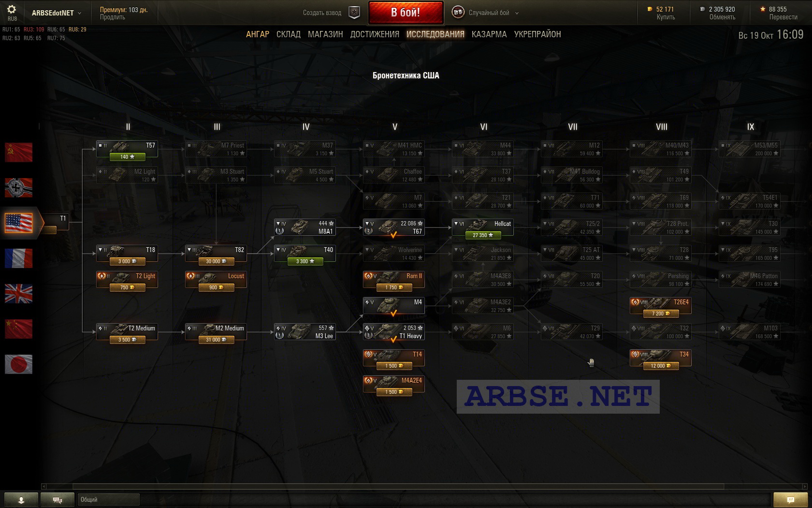This screenshot has width=812, height=508.
Task: Click scrollbar right arrow
Action: pos(804,486)
